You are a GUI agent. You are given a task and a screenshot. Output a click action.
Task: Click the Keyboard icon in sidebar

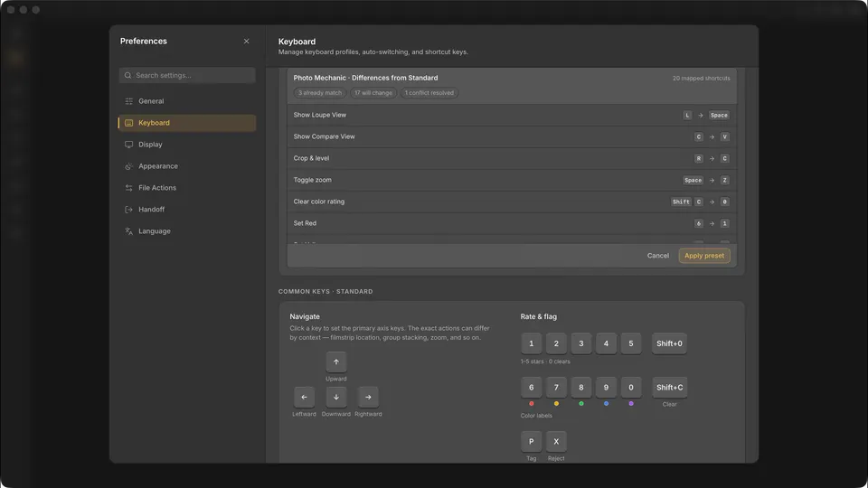click(129, 123)
